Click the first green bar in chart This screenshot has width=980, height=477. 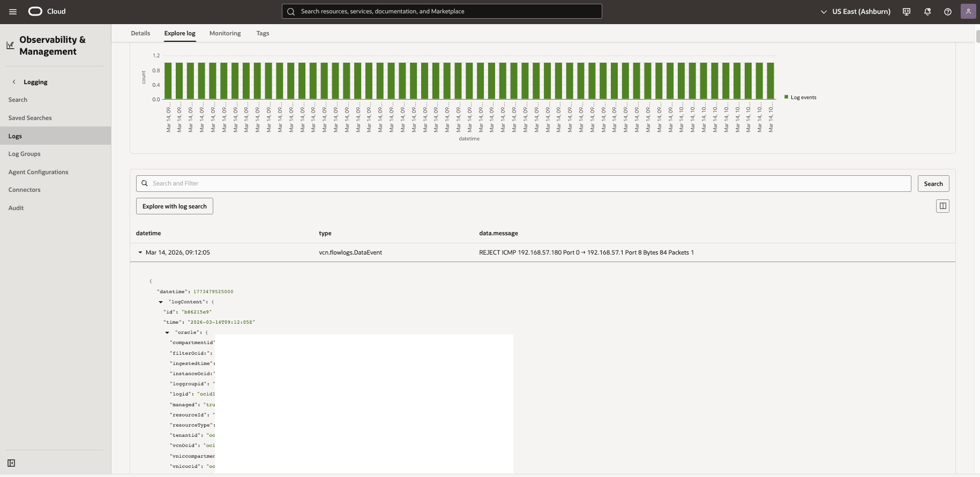[x=168, y=81]
